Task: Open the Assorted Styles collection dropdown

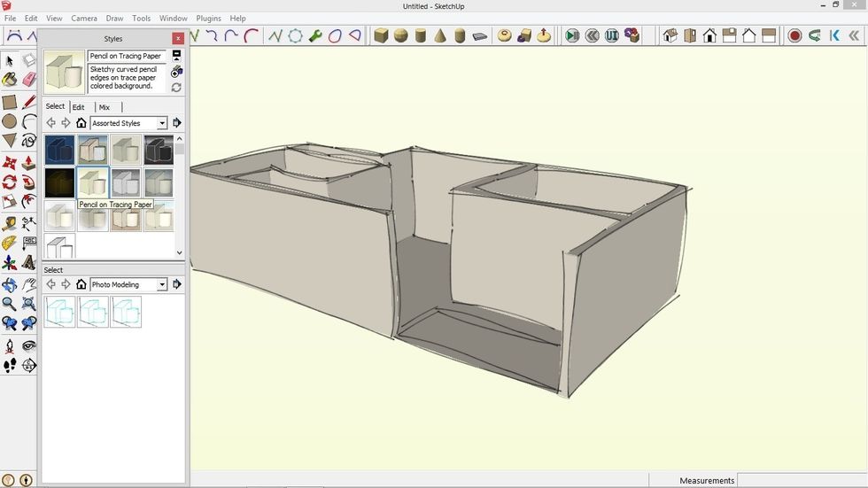Action: (x=162, y=123)
